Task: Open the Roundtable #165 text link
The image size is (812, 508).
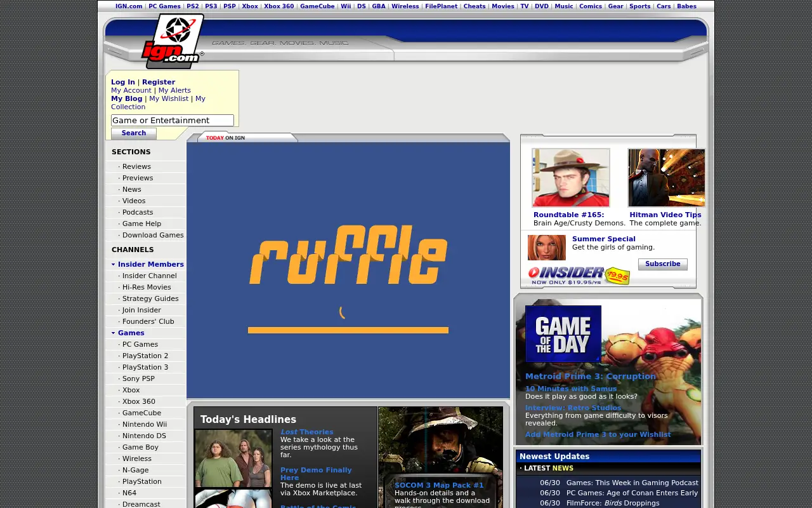Action: (569, 215)
